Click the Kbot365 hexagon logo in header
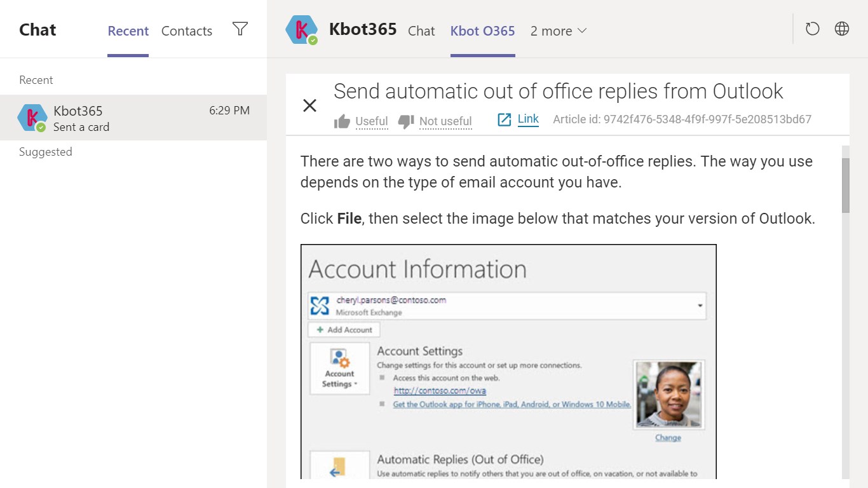 301,30
